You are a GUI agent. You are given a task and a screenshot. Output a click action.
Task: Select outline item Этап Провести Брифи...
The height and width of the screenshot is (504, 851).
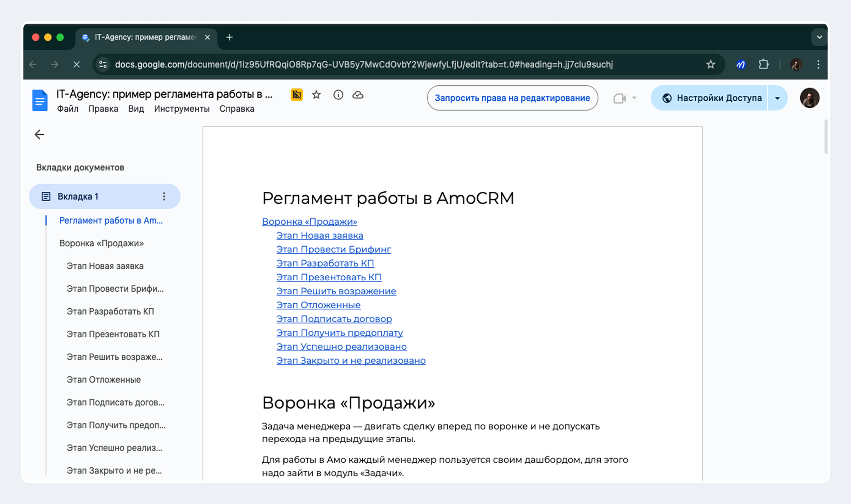pos(115,289)
